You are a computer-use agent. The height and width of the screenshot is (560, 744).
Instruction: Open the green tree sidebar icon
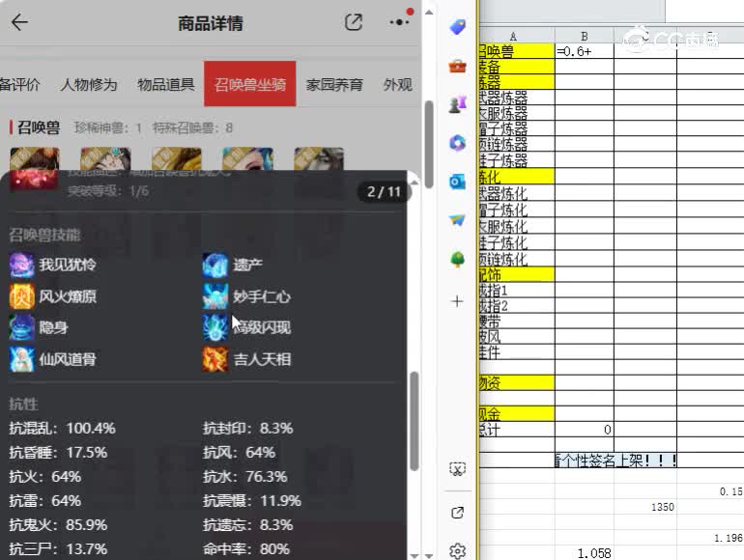coord(457,260)
